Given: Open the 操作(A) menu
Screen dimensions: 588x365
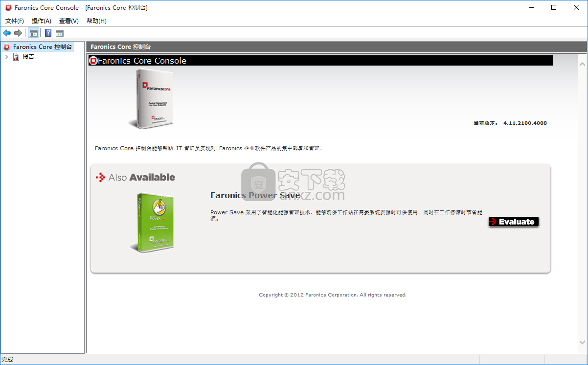Looking at the screenshot, I should 42,21.
